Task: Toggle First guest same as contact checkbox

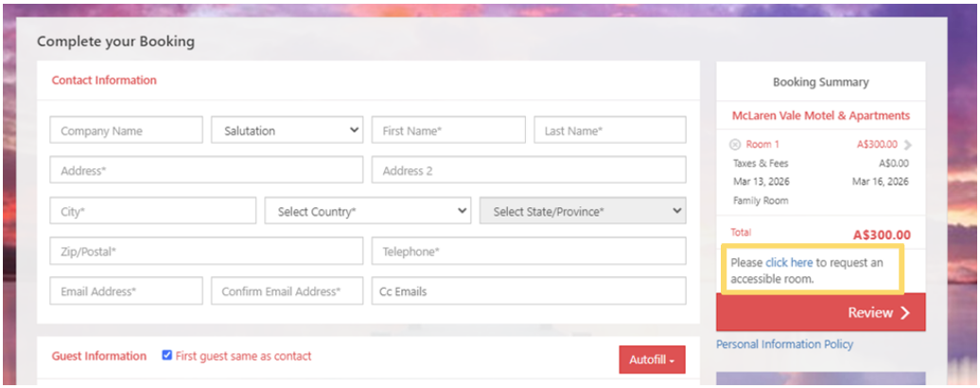Action: (x=166, y=356)
